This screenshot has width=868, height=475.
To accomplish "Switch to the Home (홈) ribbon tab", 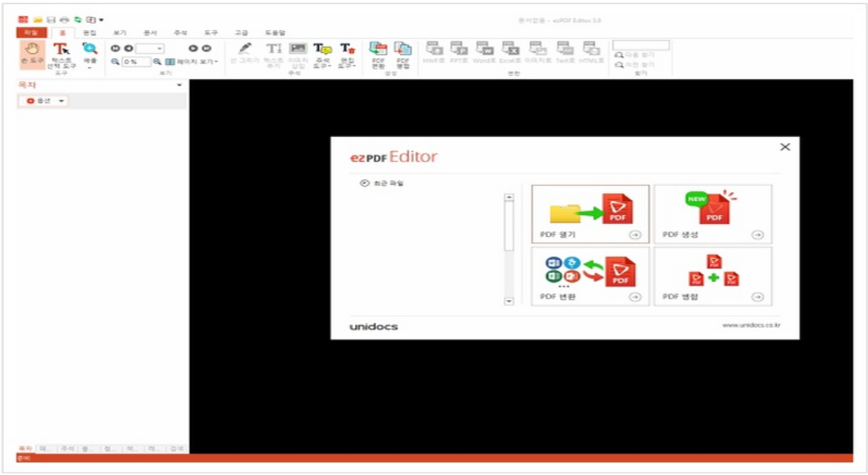I will (63, 33).
